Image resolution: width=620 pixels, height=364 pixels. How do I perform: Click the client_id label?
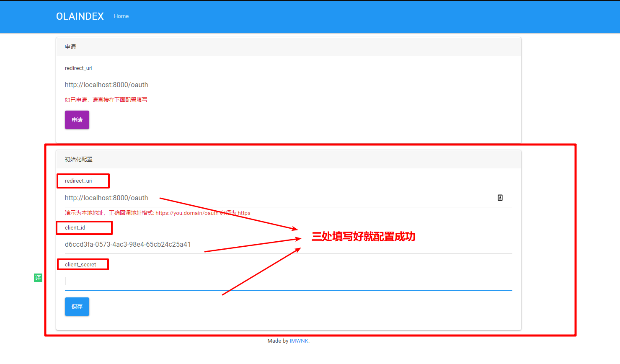75,228
